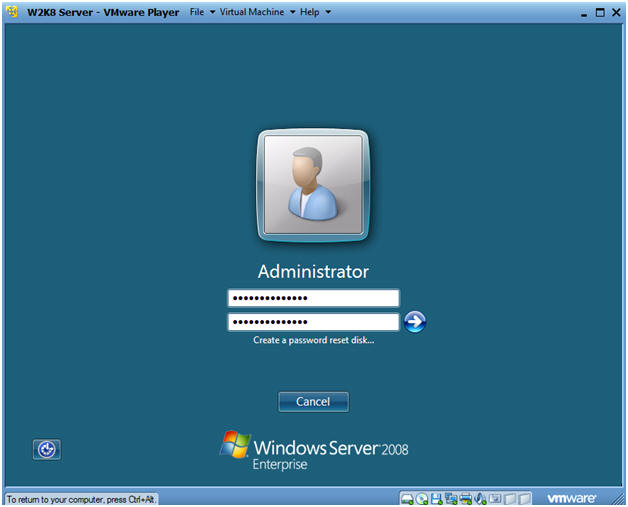Click the sound card device icon
The height and width of the screenshot is (507, 628).
480,499
